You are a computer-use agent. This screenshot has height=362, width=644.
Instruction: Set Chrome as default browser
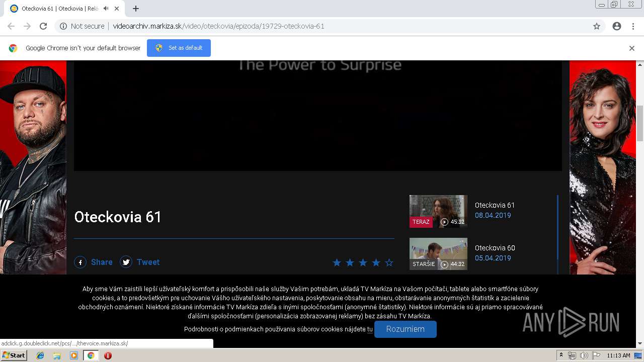pyautogui.click(x=179, y=48)
